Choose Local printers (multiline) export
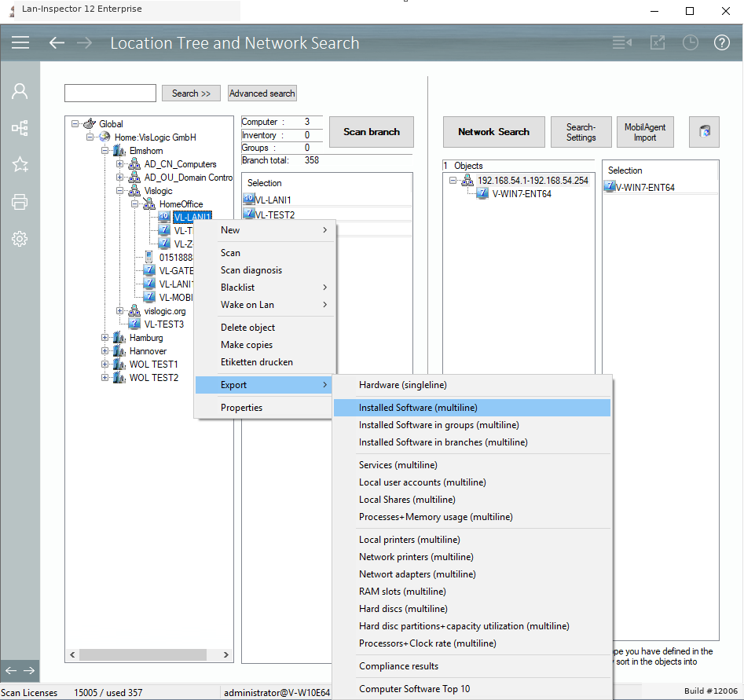Screen dimensions: 744x700 472,540
